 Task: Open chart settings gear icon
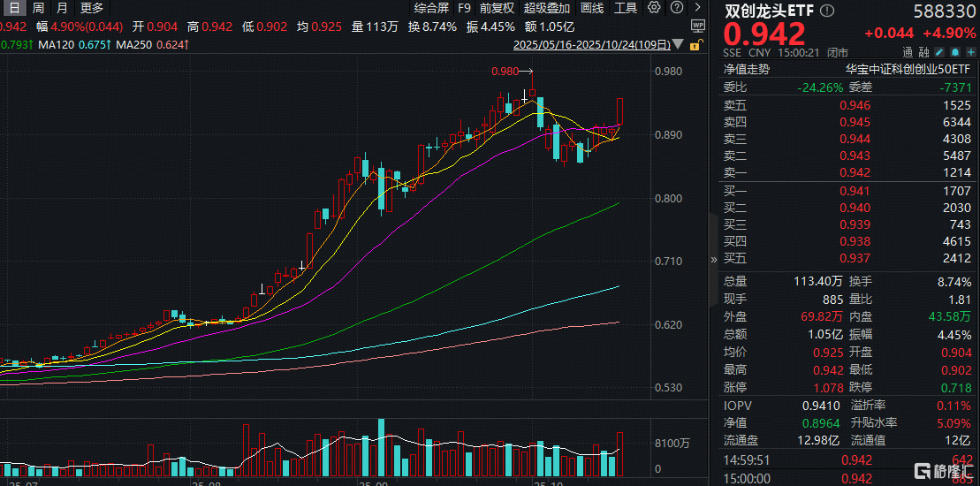653,8
